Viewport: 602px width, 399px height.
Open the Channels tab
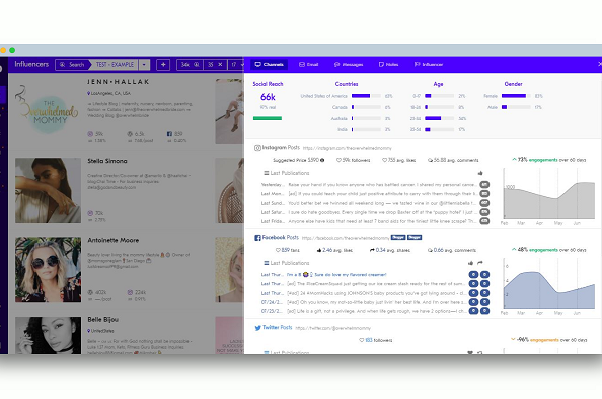coord(269,65)
